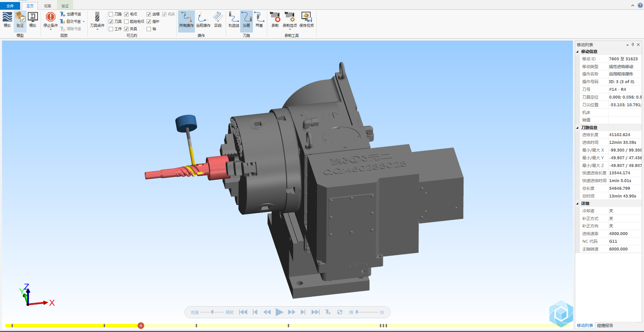Open the 自动书签 dropdown arrow
Screen dimensions: 644x332
(84, 22)
